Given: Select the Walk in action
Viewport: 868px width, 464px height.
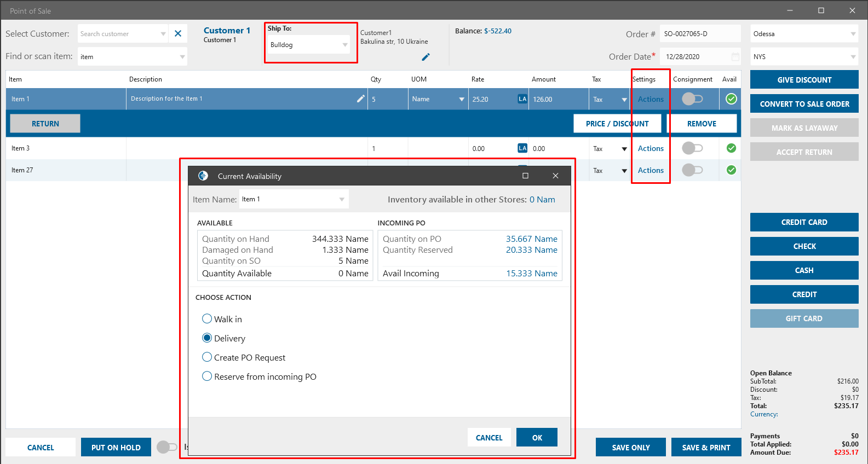Looking at the screenshot, I should [207, 319].
